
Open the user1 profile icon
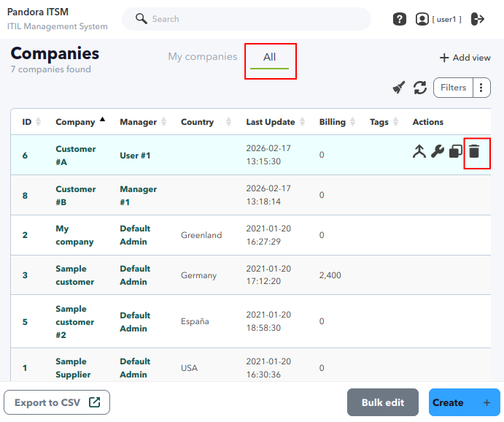click(x=422, y=19)
